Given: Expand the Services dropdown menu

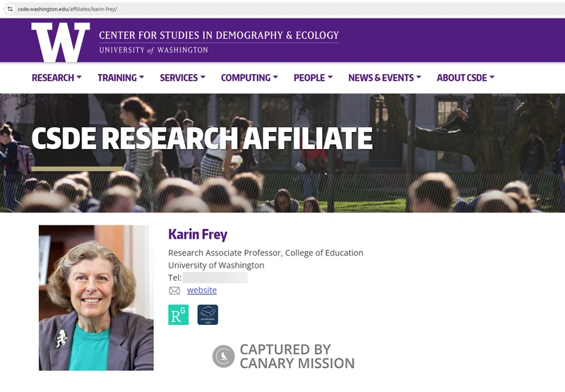Looking at the screenshot, I should click(182, 78).
